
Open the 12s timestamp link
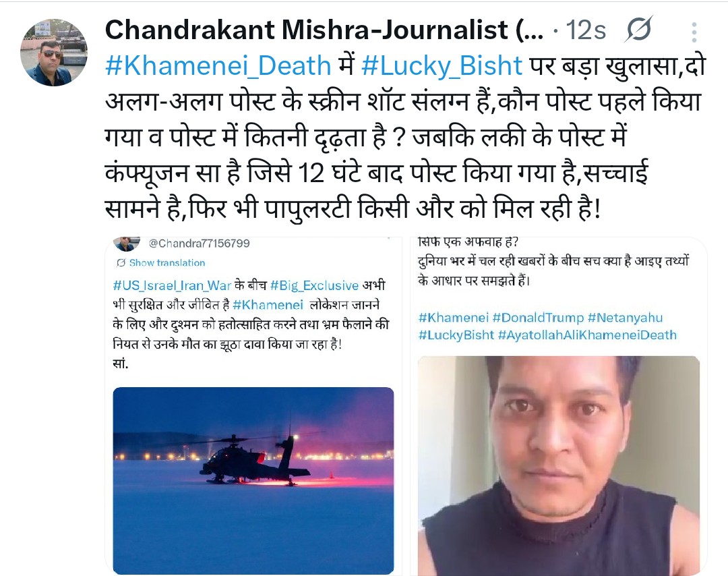pos(586,30)
